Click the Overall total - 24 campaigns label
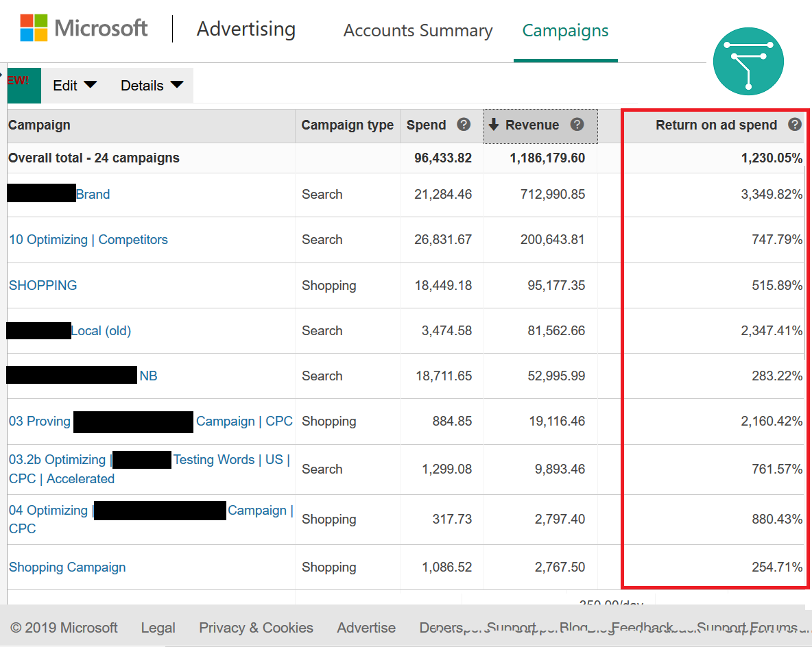 [94, 158]
